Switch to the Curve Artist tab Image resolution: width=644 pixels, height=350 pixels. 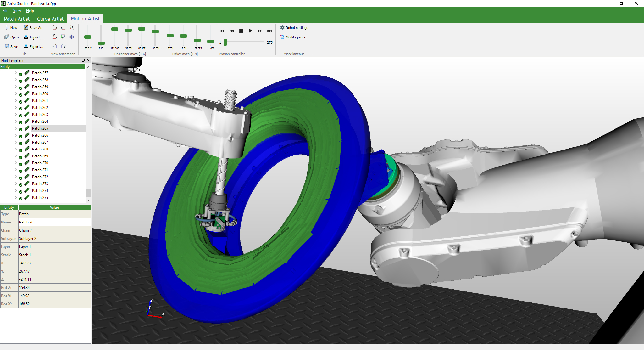pyautogui.click(x=51, y=19)
